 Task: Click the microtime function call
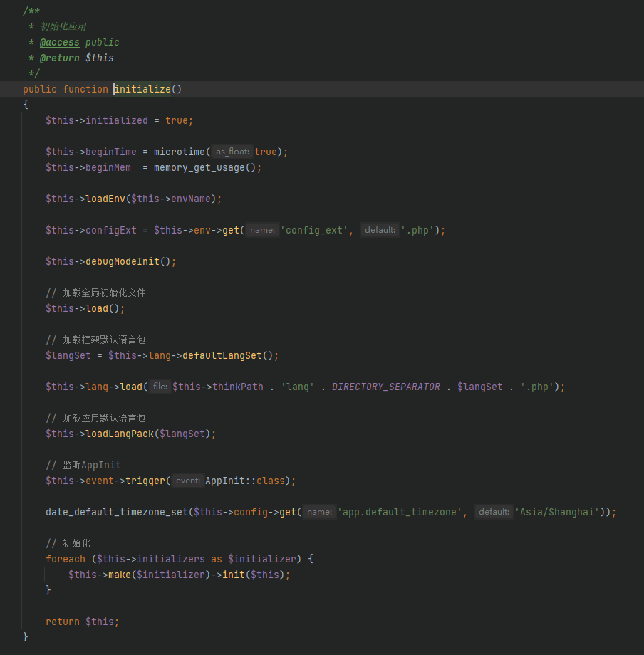point(180,152)
